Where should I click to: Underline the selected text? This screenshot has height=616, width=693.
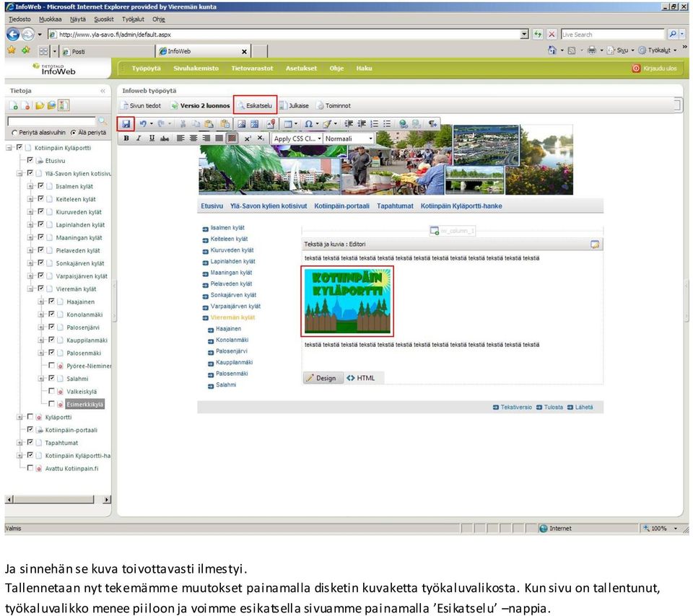point(152,138)
